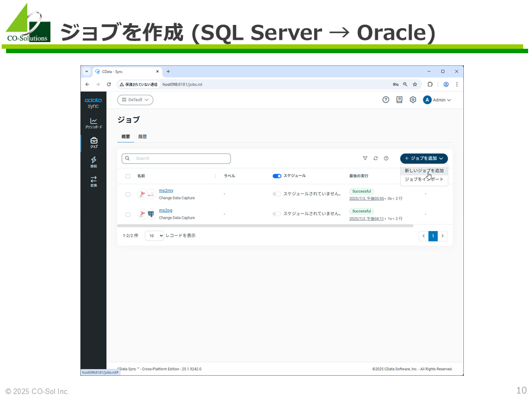
Task: Click into the Search input field
Action: point(176,158)
